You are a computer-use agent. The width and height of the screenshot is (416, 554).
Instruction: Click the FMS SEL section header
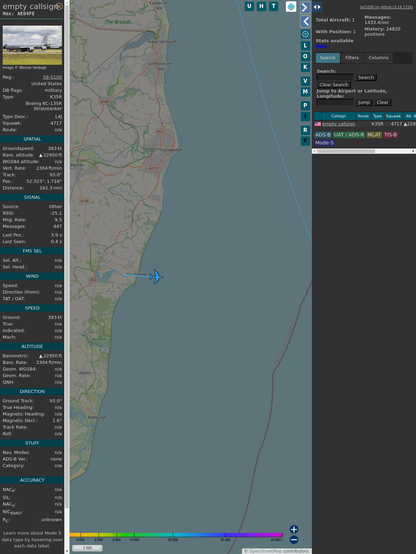pos(32,251)
